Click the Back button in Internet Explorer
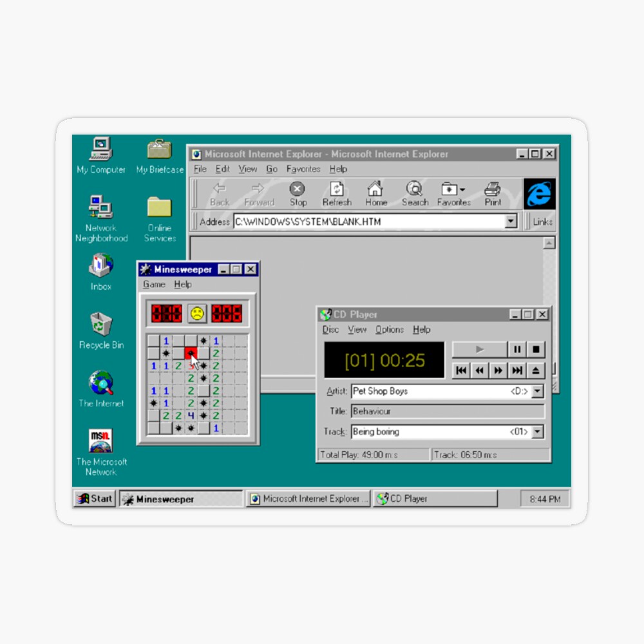The height and width of the screenshot is (644, 644). 220,194
